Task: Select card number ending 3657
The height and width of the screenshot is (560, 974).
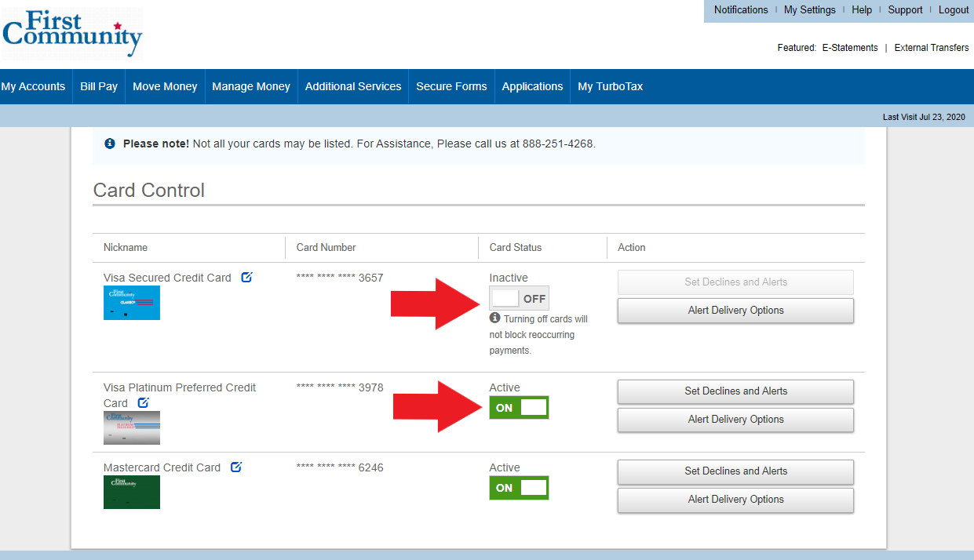Action: pyautogui.click(x=340, y=278)
